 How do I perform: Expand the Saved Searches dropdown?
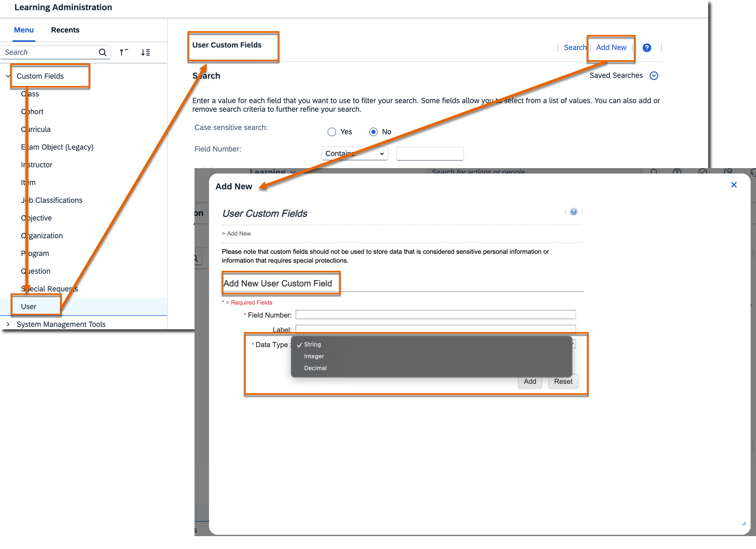(654, 76)
